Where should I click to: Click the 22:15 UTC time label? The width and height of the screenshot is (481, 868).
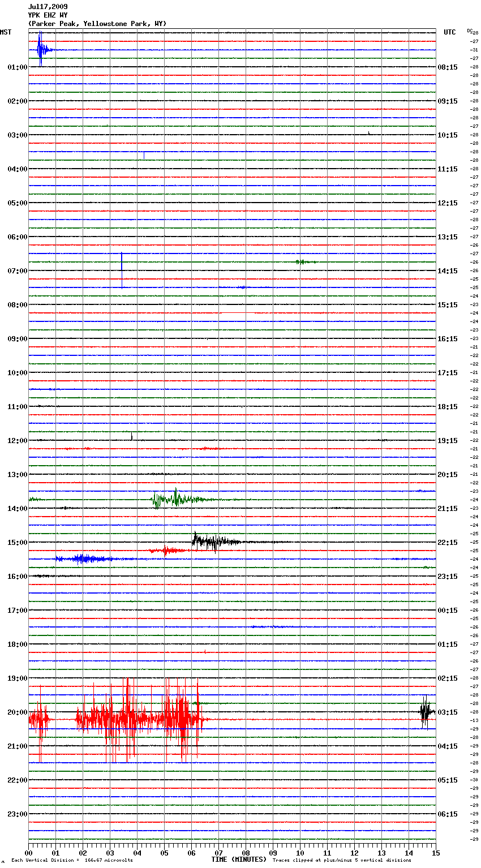click(x=448, y=543)
